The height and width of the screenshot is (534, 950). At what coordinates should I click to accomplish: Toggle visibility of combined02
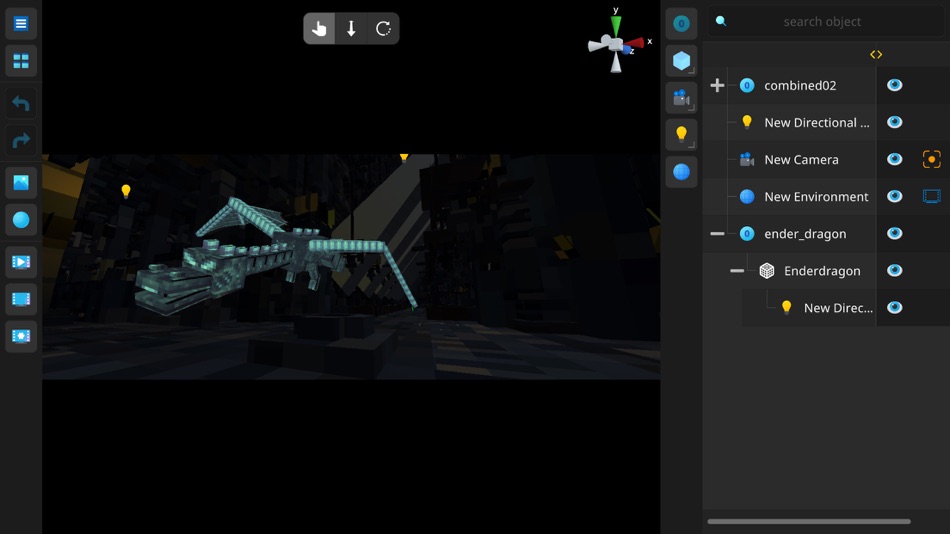tap(894, 85)
